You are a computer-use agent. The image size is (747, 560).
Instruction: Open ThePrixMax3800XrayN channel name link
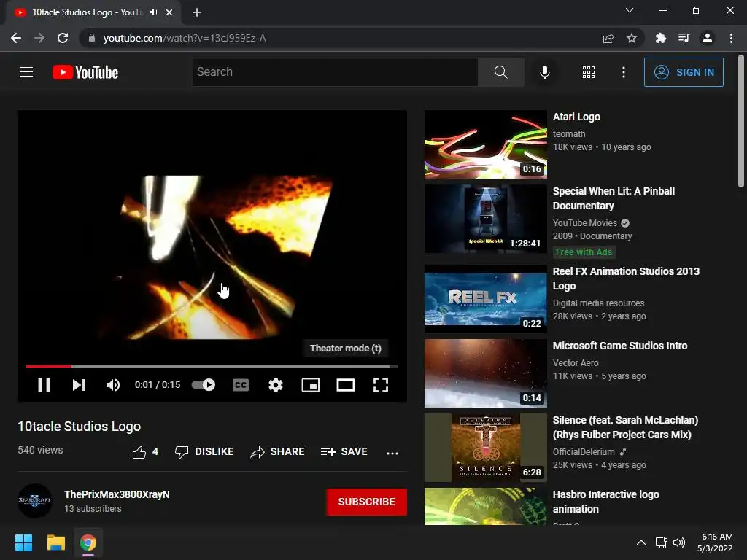click(x=117, y=494)
